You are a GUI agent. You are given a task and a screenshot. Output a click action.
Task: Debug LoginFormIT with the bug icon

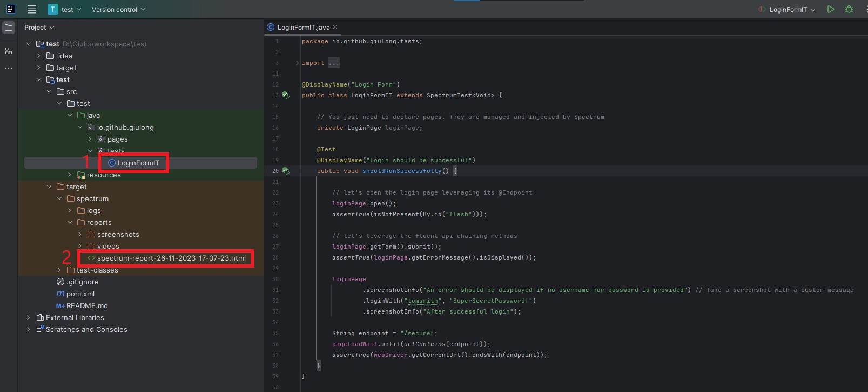pyautogui.click(x=849, y=9)
